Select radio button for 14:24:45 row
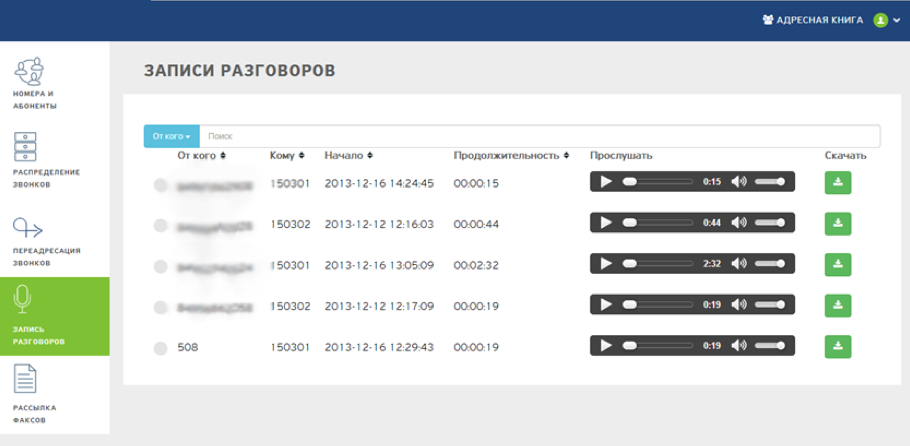910x446 pixels. click(160, 185)
